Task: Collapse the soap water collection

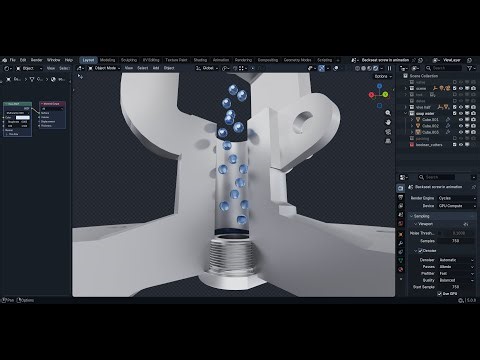Action: pos(406,113)
